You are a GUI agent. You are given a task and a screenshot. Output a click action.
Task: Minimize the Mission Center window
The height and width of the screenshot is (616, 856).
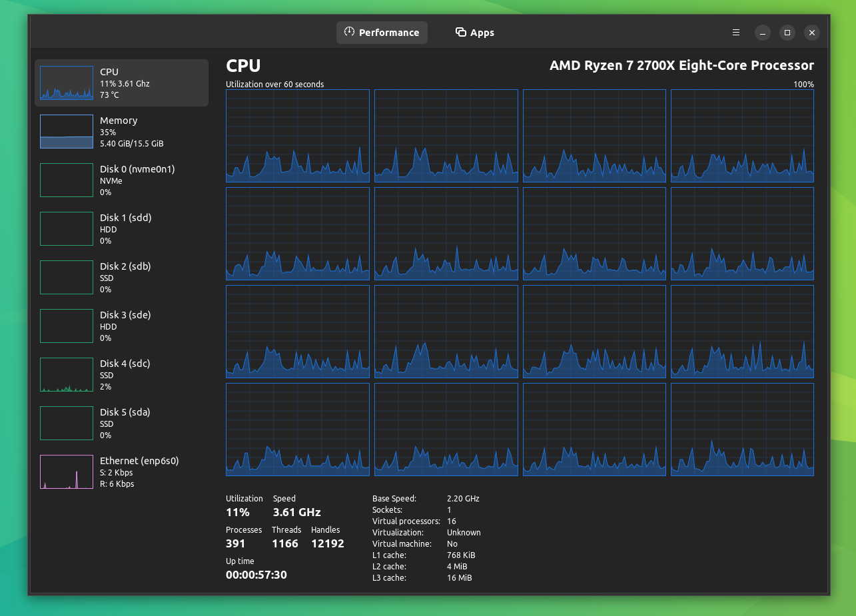point(762,33)
